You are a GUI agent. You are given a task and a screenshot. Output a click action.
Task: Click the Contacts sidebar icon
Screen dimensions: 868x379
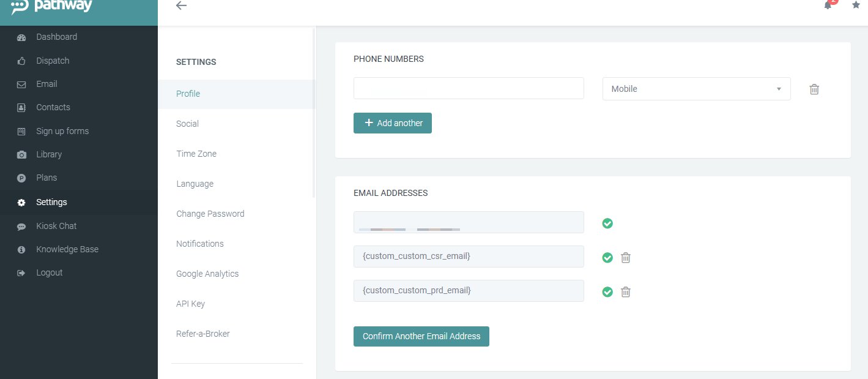[21, 107]
